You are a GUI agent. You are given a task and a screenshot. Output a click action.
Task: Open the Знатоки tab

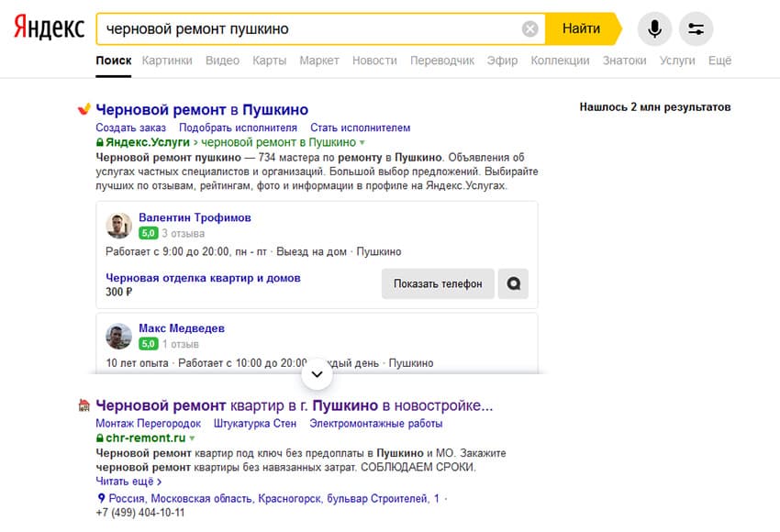pos(624,61)
